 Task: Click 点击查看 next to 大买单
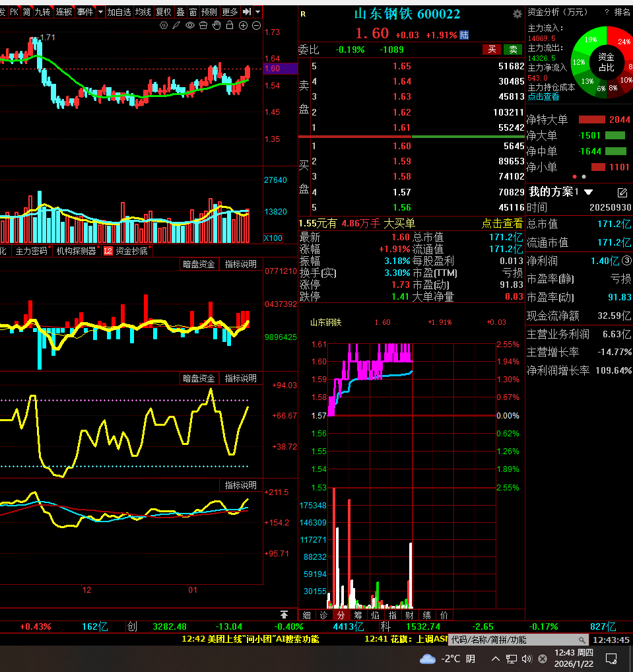[502, 223]
